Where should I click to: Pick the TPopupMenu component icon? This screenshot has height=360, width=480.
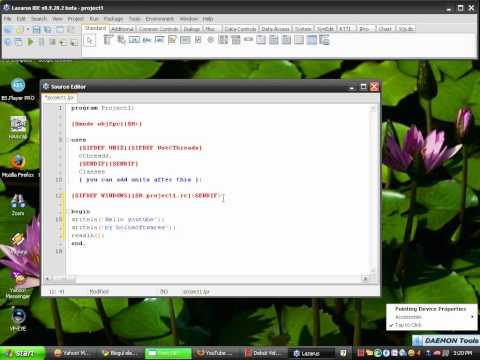(x=121, y=40)
